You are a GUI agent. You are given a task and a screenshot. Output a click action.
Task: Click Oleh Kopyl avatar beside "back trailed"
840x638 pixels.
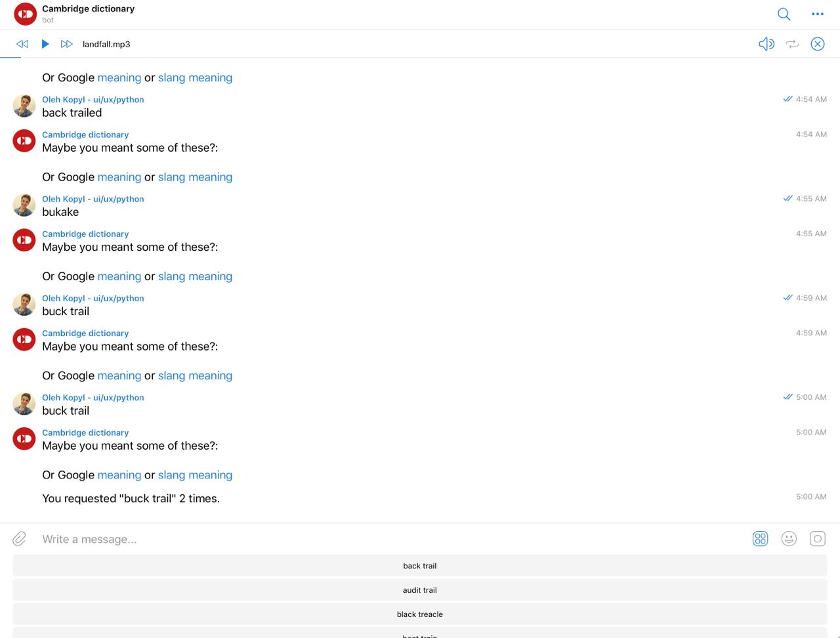click(24, 106)
